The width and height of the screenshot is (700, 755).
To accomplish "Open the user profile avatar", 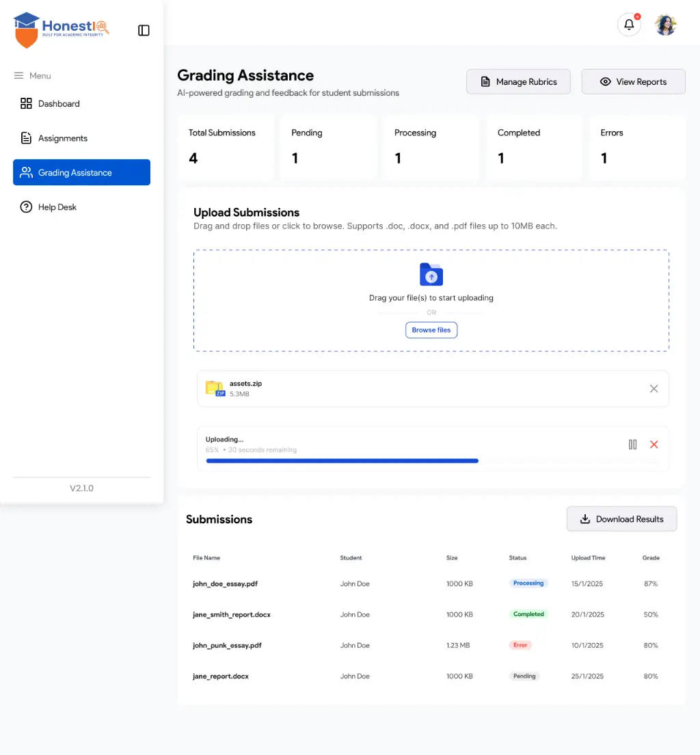I will [x=665, y=25].
